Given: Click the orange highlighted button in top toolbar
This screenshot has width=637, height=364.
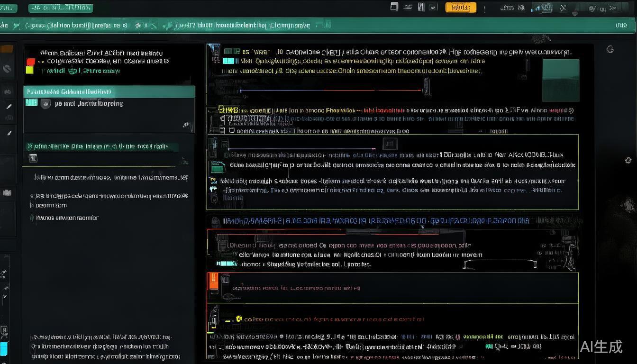Looking at the screenshot, I should [x=460, y=7].
